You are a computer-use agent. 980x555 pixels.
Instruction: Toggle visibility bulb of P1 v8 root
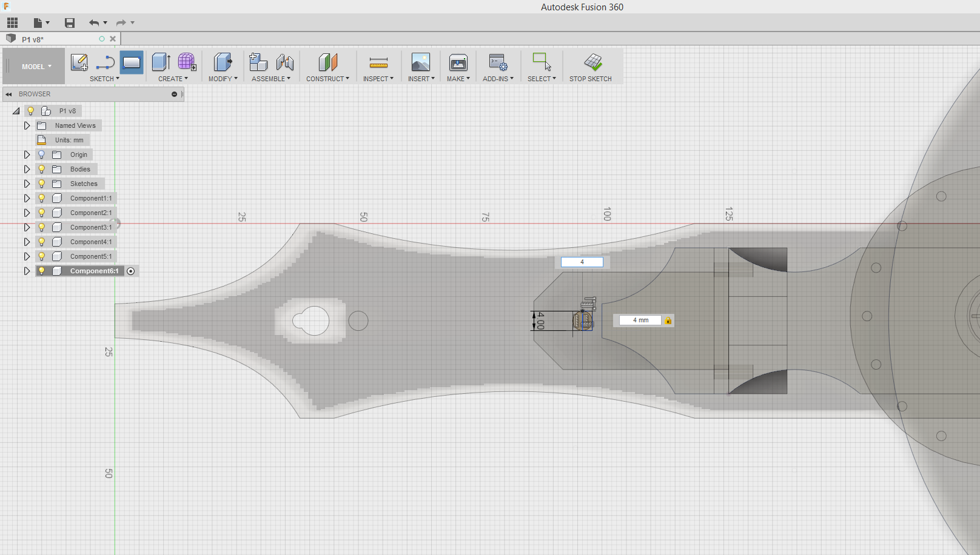(x=30, y=111)
